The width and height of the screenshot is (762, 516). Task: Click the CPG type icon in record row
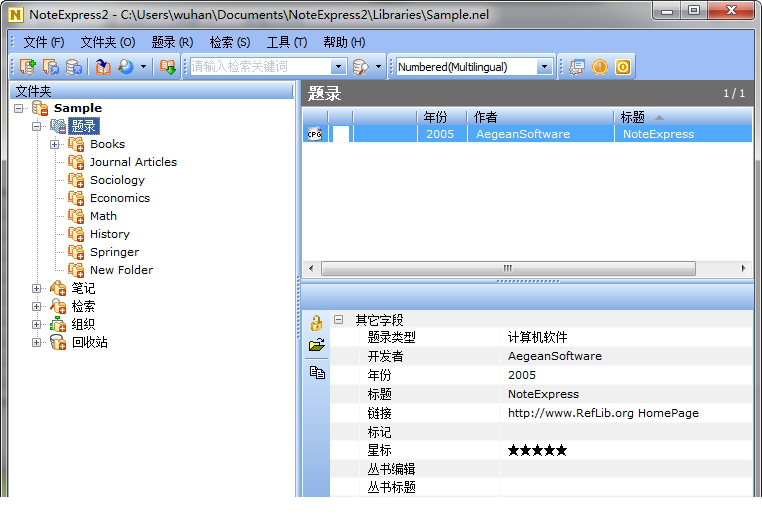(x=314, y=134)
